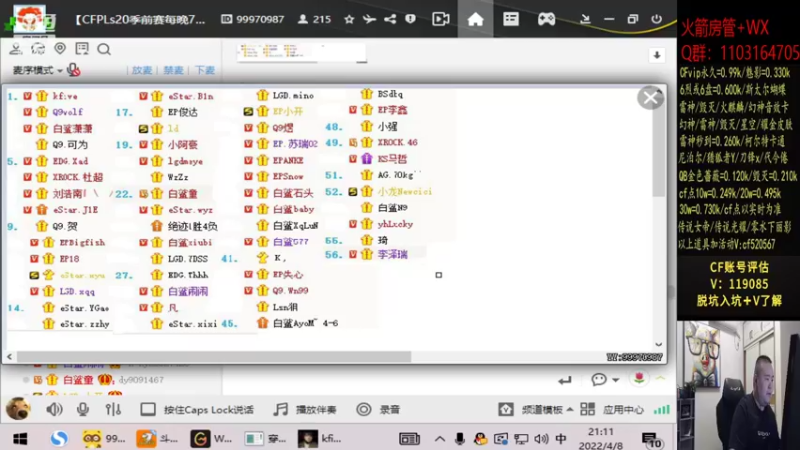Select user EP俊达 in list
Viewport: 800px width, 450px height.
(183, 112)
